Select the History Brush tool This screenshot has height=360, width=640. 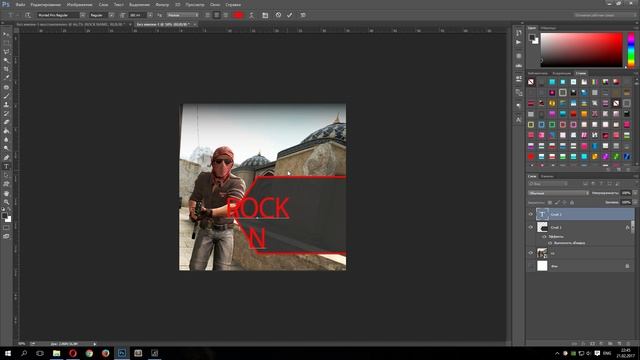point(6,113)
